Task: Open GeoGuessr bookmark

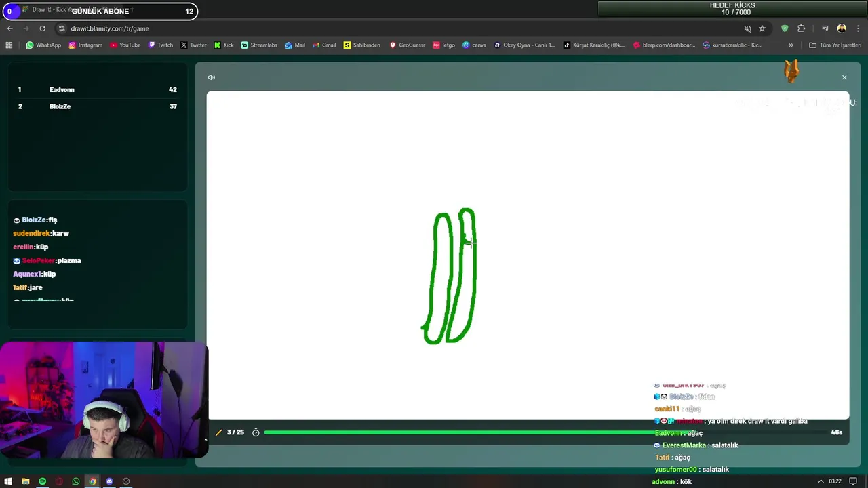Action: 407,45
